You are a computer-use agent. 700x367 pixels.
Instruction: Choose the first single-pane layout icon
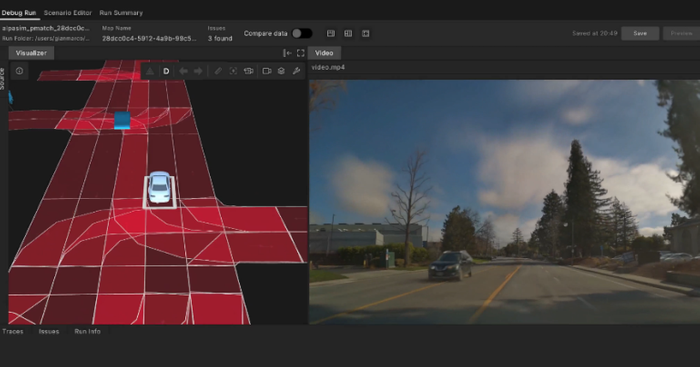point(331,33)
